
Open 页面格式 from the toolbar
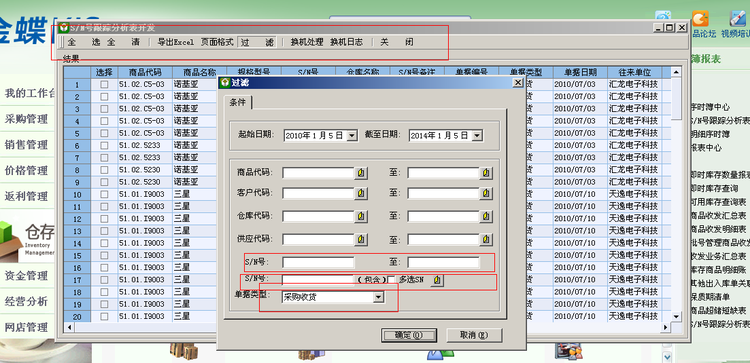click(217, 42)
